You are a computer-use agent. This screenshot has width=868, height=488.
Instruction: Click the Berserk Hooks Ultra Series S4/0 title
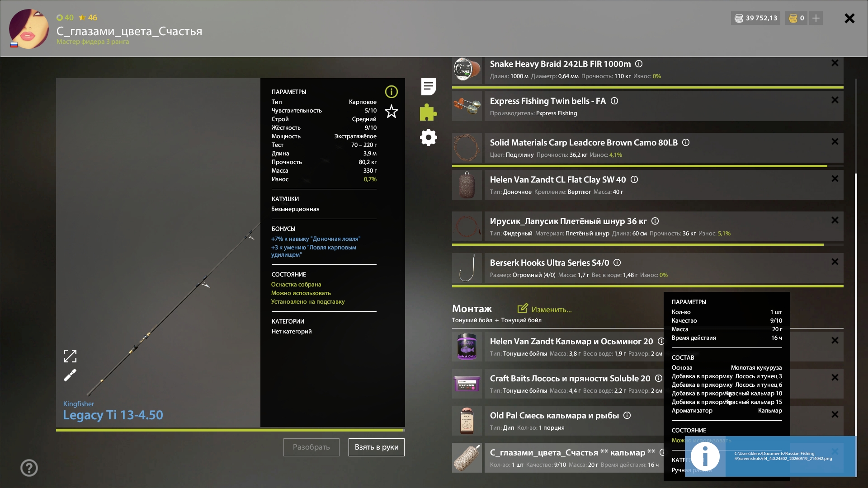[x=549, y=263]
